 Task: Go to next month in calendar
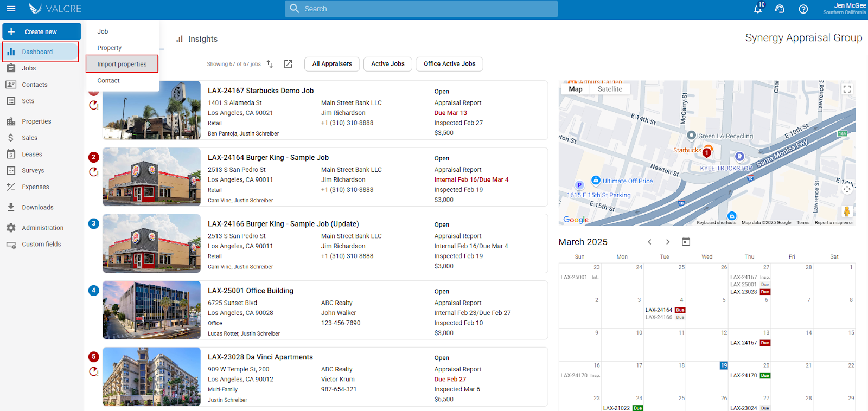point(668,242)
